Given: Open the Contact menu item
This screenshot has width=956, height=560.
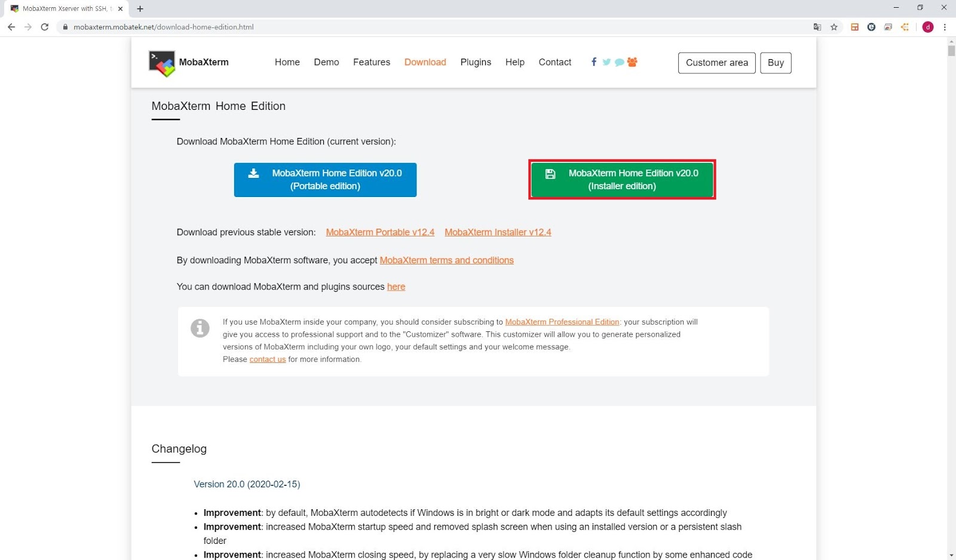Looking at the screenshot, I should 555,62.
